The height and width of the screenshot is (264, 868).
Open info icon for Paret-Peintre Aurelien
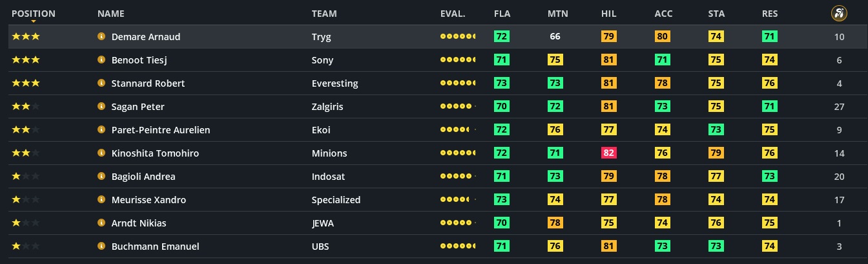click(101, 130)
